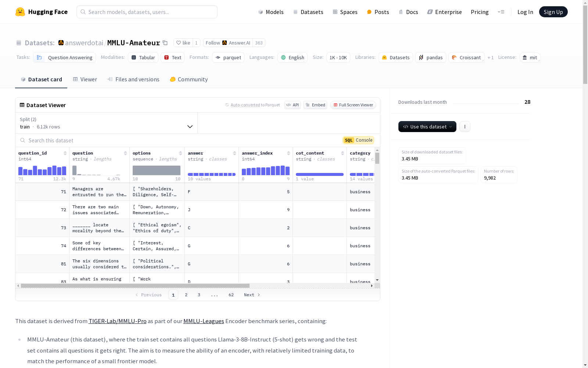Sort the cot_content column
Image resolution: width=588 pixels, height=368 pixels.
pos(343,153)
